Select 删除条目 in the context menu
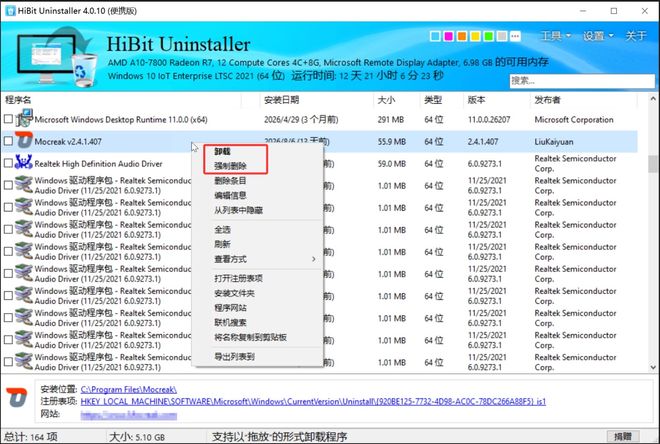This screenshot has width=660, height=444. click(230, 181)
